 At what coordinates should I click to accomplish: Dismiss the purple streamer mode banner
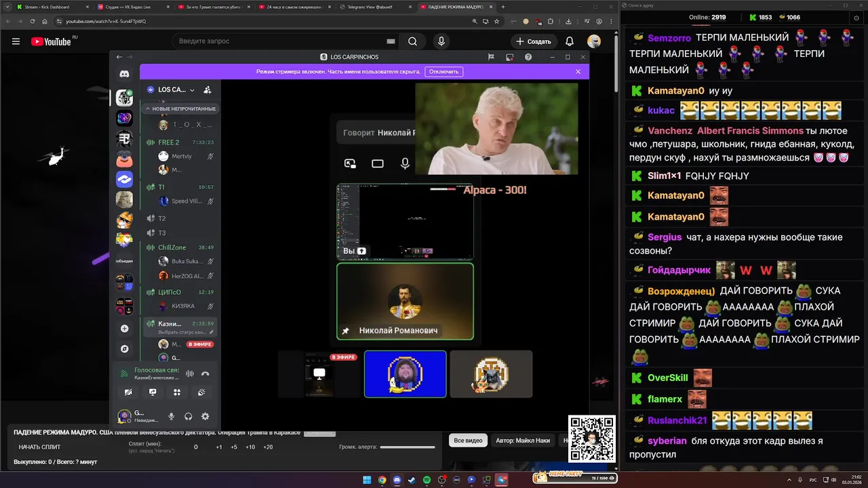[x=578, y=71]
